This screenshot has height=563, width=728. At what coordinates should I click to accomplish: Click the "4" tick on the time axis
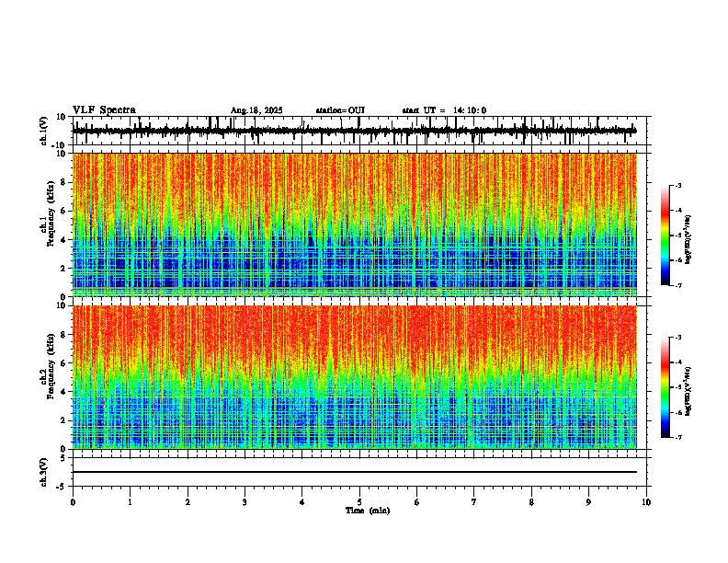click(302, 502)
